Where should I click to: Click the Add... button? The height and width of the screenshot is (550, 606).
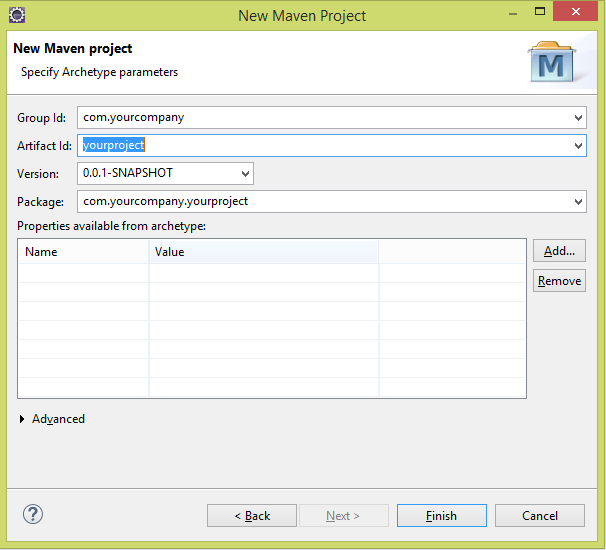point(559,251)
